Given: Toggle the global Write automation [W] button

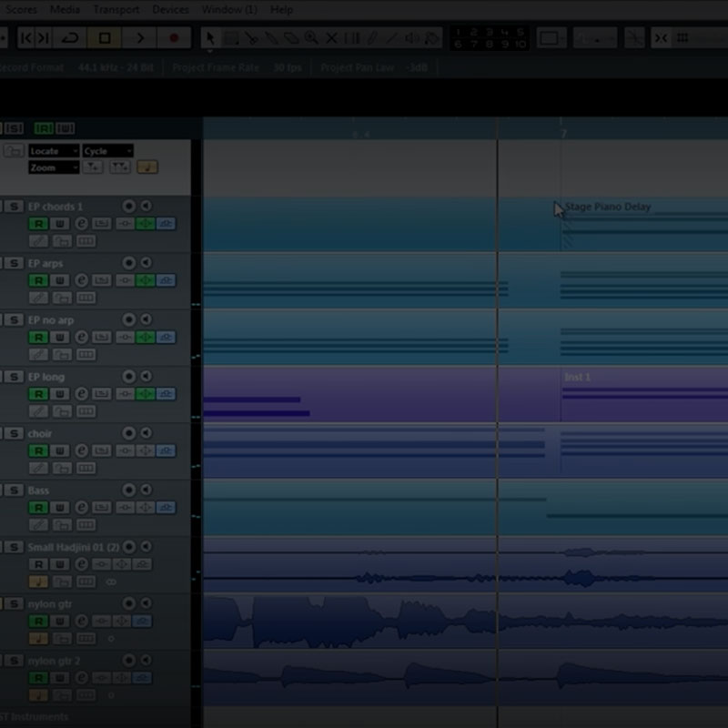Looking at the screenshot, I should pyautogui.click(x=65, y=128).
